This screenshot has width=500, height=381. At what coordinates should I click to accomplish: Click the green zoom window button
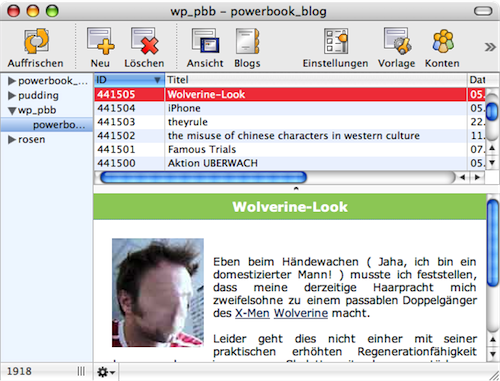click(52, 11)
